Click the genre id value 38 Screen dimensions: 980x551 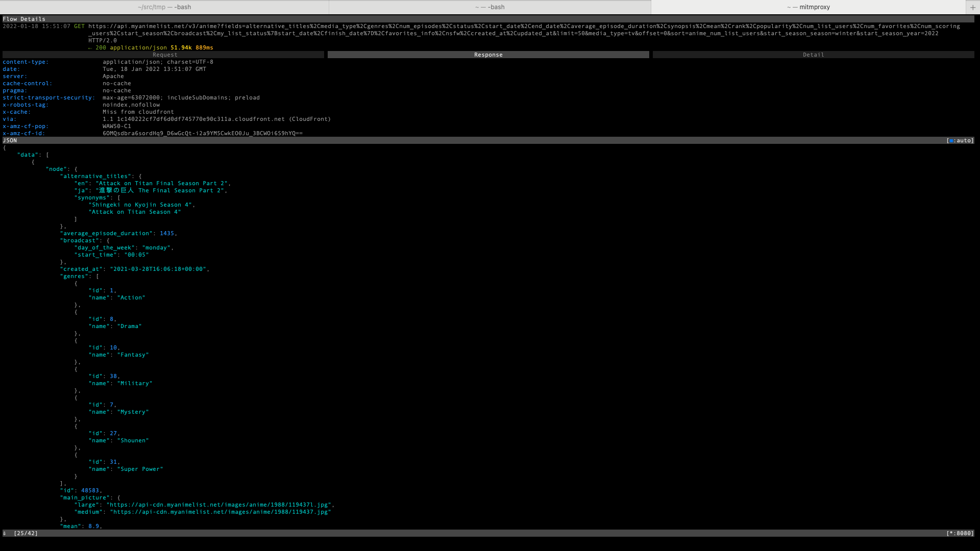click(x=113, y=376)
